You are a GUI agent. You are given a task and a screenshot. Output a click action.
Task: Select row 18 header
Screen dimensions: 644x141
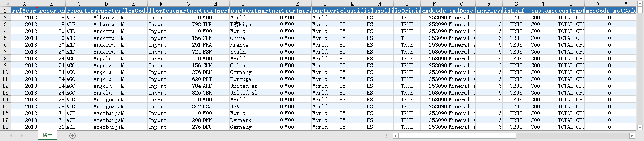click(x=5, y=127)
